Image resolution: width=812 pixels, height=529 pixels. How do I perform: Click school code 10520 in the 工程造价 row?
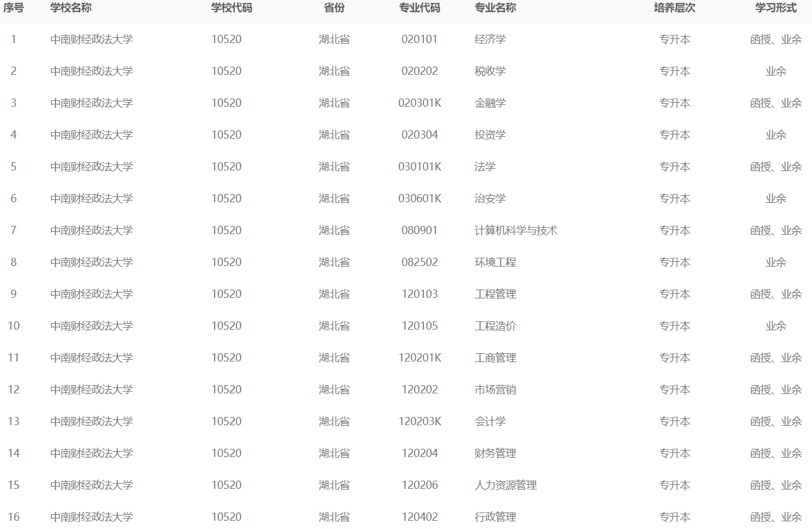pyautogui.click(x=226, y=326)
